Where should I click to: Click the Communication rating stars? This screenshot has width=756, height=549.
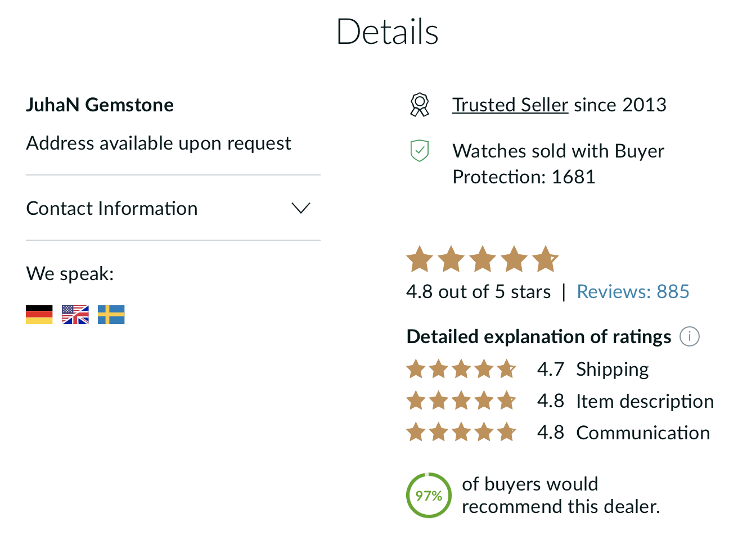point(461,433)
